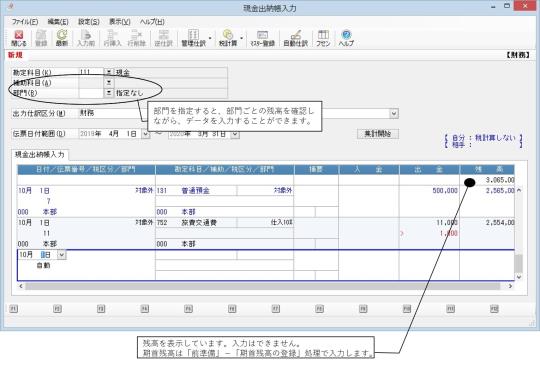The width and height of the screenshot is (540, 377).
Task: Click the 閉じる (close) toolbar icon
Action: (19, 38)
